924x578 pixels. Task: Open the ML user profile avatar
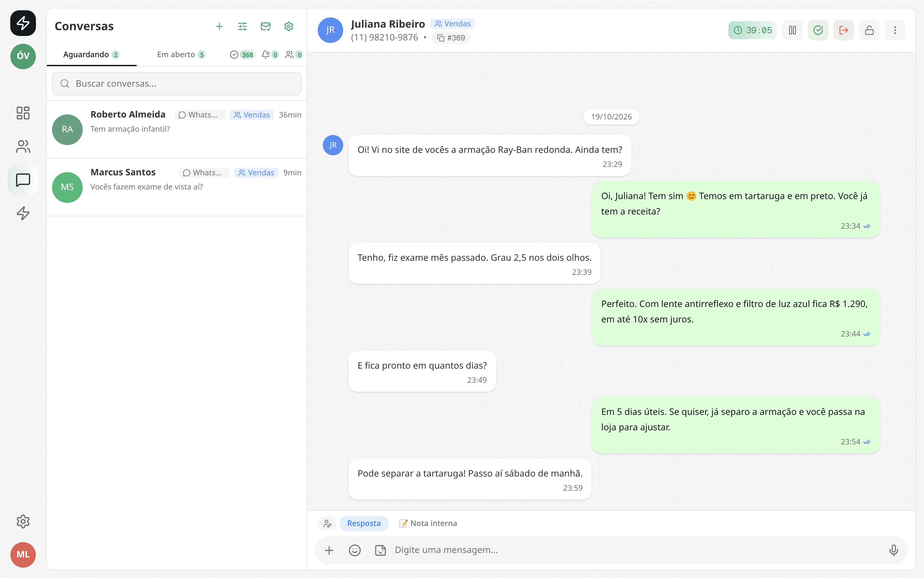[x=23, y=555]
